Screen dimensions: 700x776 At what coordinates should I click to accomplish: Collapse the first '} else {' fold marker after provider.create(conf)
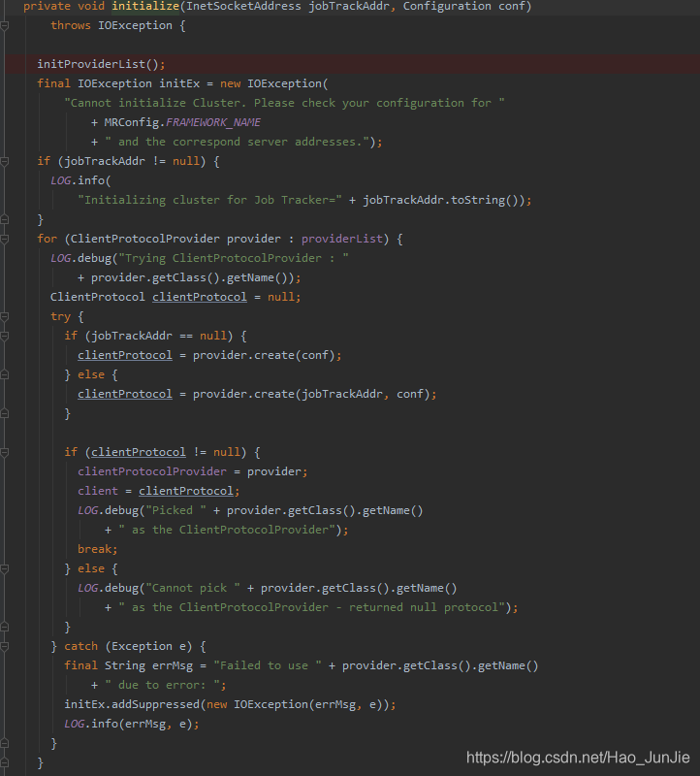click(x=5, y=374)
